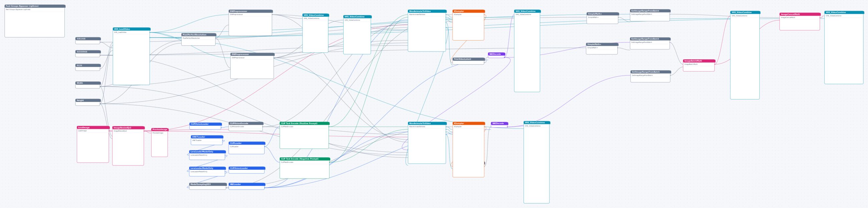Select the LoadImage node header
This screenshot has height=208, width=868.
[x=93, y=128]
